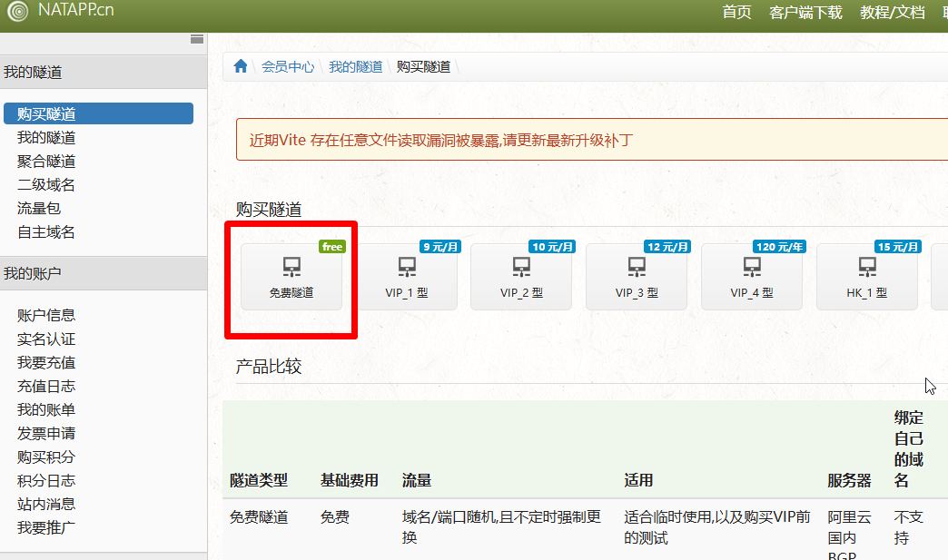Image resolution: width=948 pixels, height=560 pixels.
Task: Click the home icon in the breadcrumb
Action: click(x=241, y=66)
